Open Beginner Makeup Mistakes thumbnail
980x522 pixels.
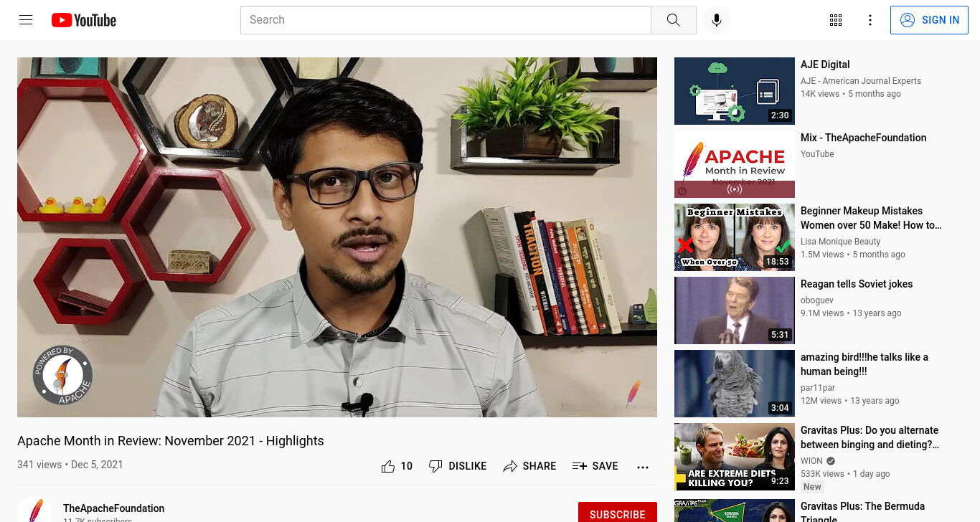click(x=735, y=237)
